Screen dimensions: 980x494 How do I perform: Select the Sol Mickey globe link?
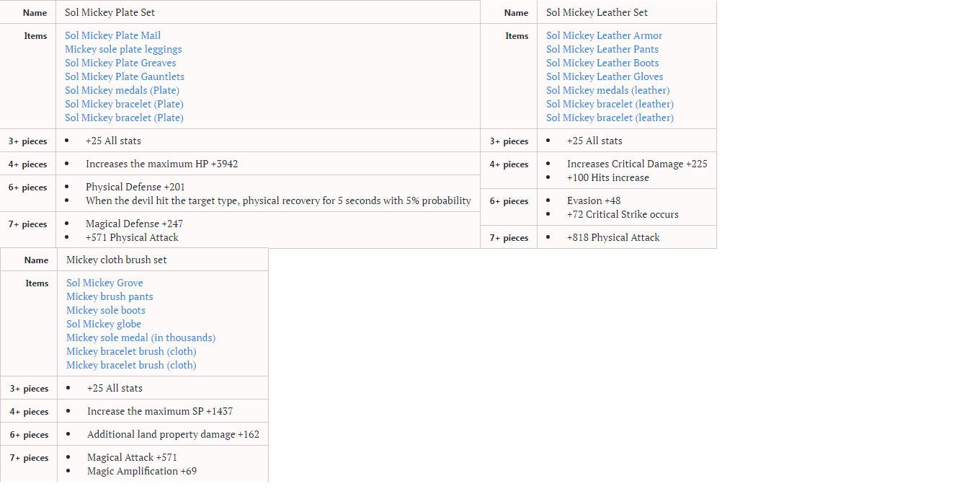pos(104,324)
